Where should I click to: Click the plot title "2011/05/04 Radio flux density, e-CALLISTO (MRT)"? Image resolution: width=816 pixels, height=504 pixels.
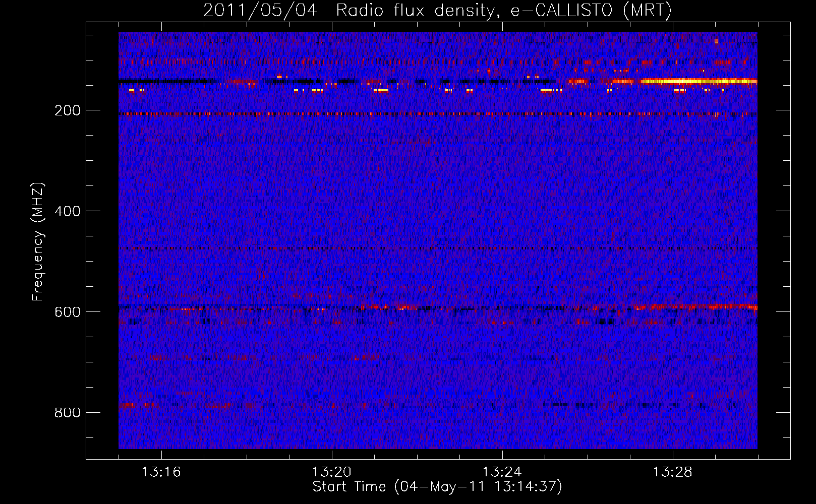pyautogui.click(x=437, y=10)
